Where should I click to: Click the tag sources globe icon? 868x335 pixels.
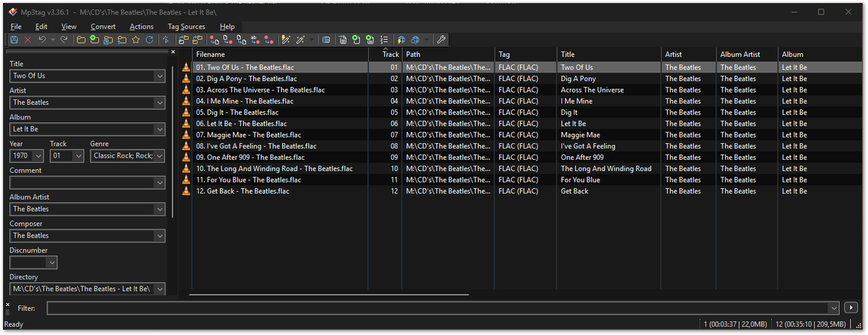click(x=415, y=40)
